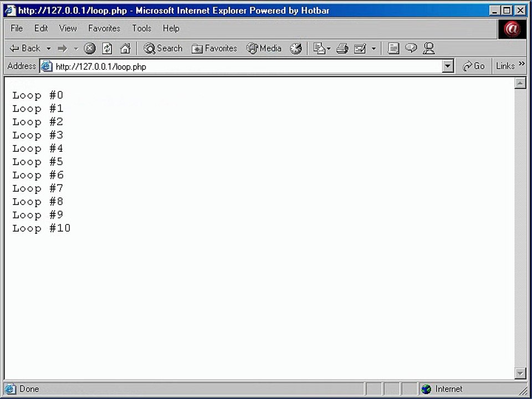Minimize the Internet Explorer window

coord(495,11)
